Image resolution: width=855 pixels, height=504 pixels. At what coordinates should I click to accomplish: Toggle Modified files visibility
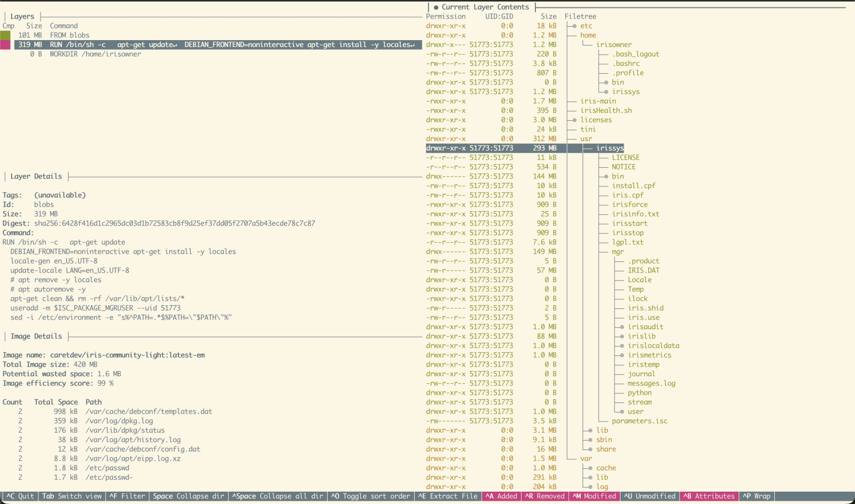[594, 496]
